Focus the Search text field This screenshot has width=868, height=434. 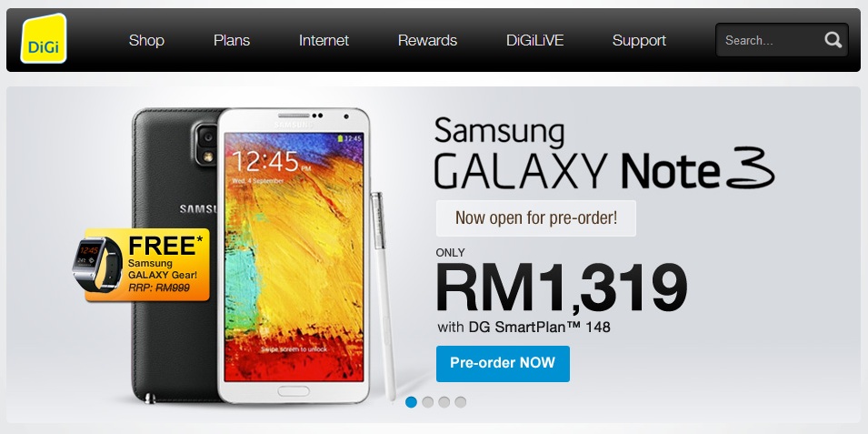coord(770,40)
